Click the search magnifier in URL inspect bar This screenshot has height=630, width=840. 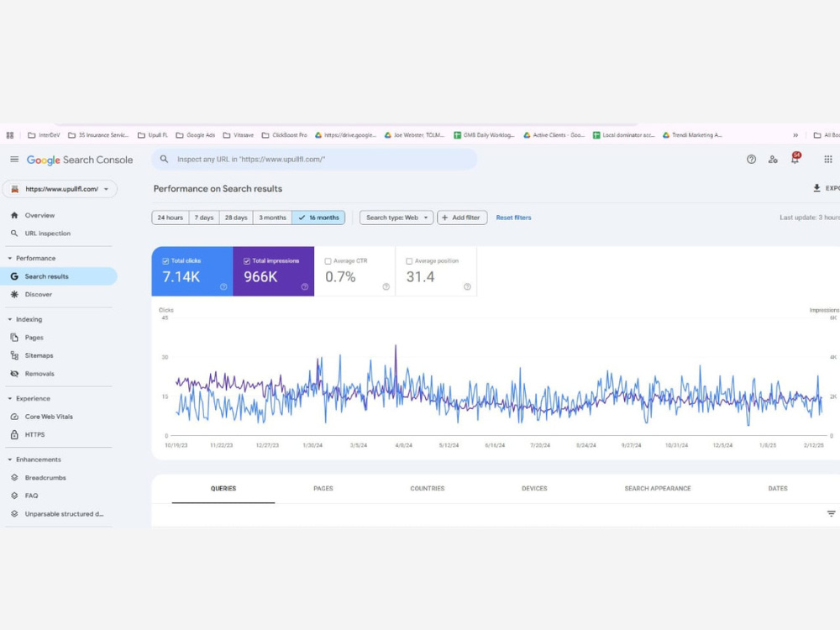[x=164, y=159]
